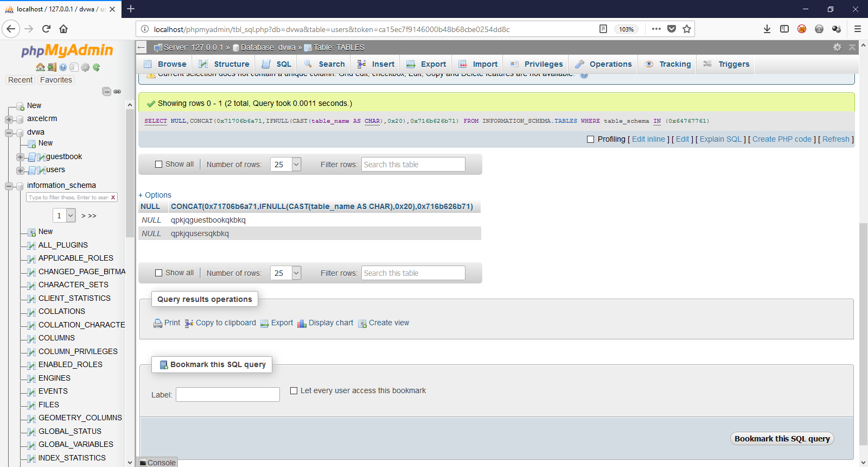
Task: Click the collapse top menu arrow icon
Action: click(852, 47)
